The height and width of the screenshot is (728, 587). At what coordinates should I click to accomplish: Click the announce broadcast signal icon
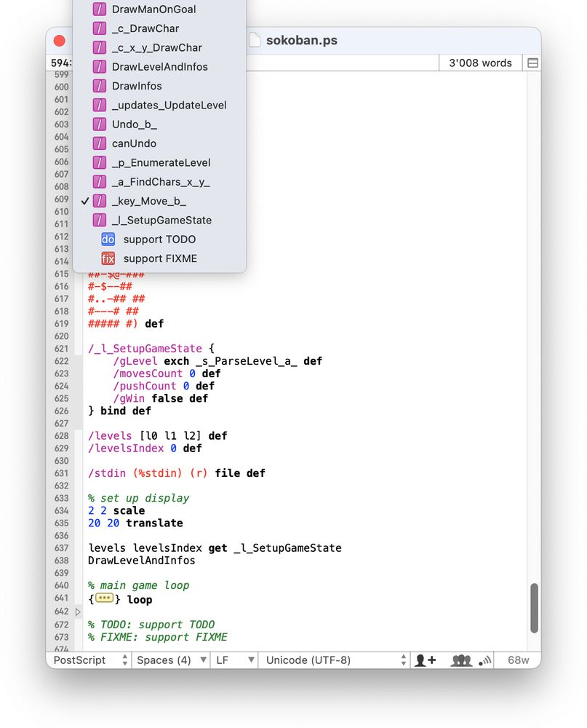[485, 660]
